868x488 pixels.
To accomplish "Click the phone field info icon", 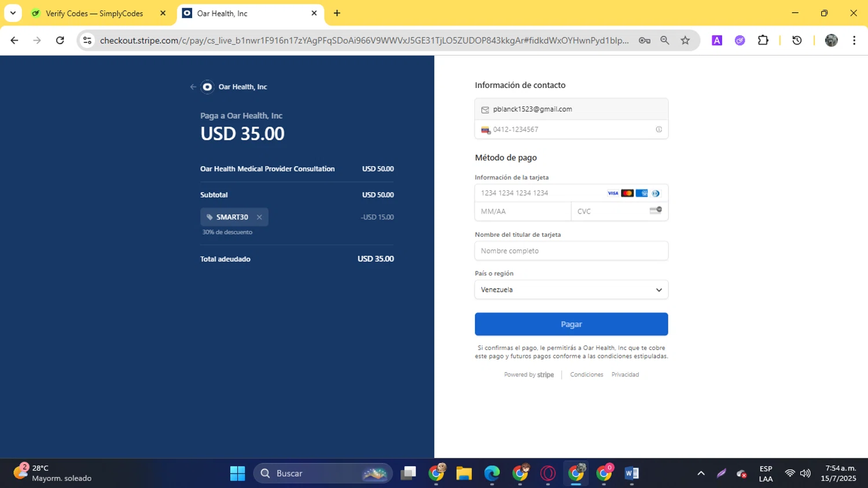I will tap(659, 130).
